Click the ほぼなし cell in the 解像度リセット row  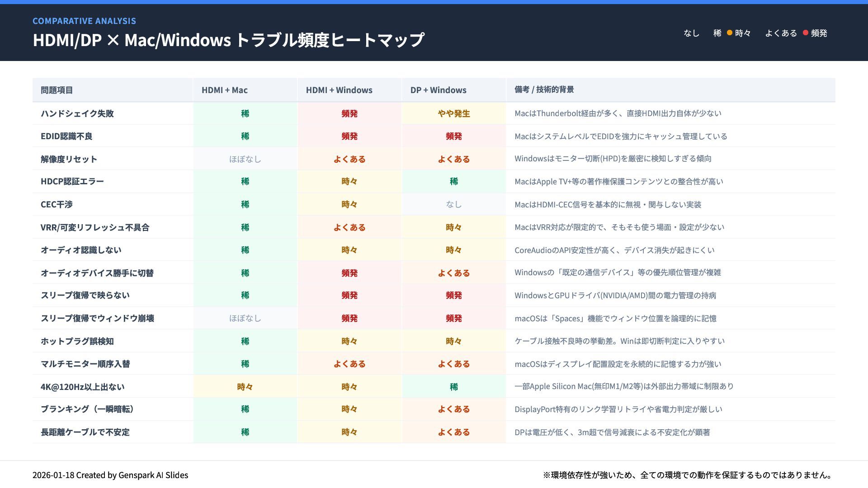[245, 159]
